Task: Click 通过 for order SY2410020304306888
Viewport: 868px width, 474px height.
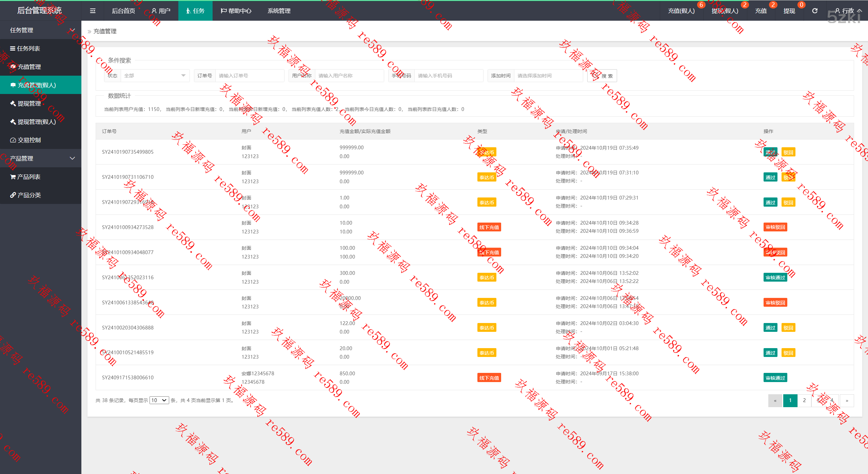Action: tap(770, 328)
